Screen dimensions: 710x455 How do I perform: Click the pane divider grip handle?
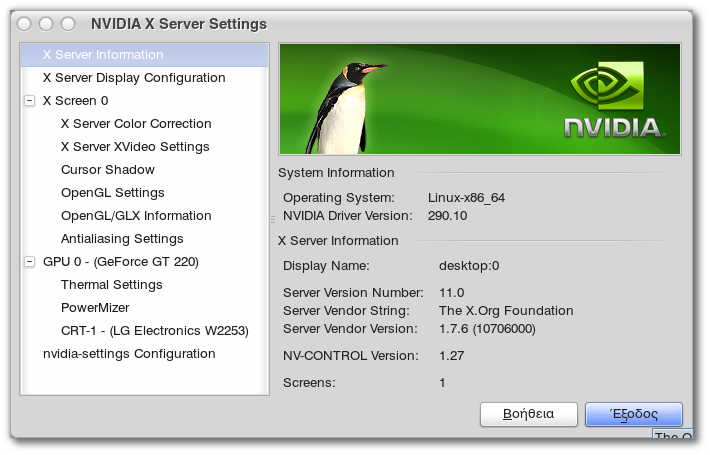tap(273, 220)
